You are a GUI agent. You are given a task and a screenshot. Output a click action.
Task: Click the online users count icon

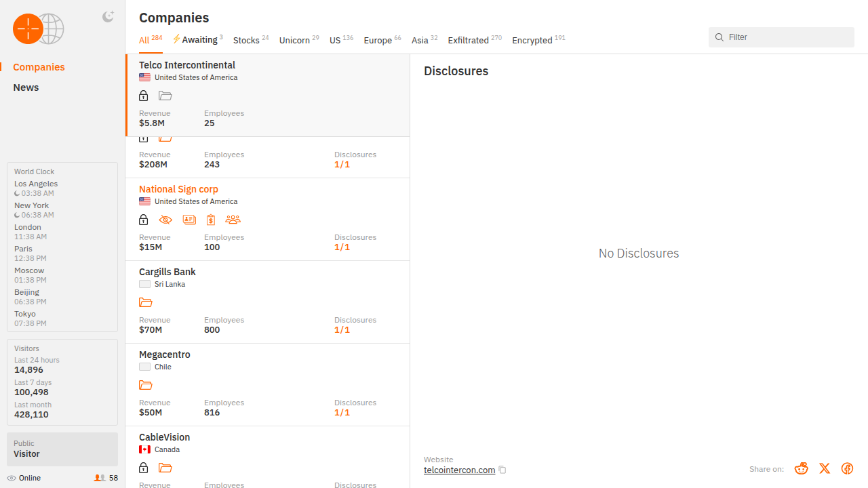click(100, 478)
